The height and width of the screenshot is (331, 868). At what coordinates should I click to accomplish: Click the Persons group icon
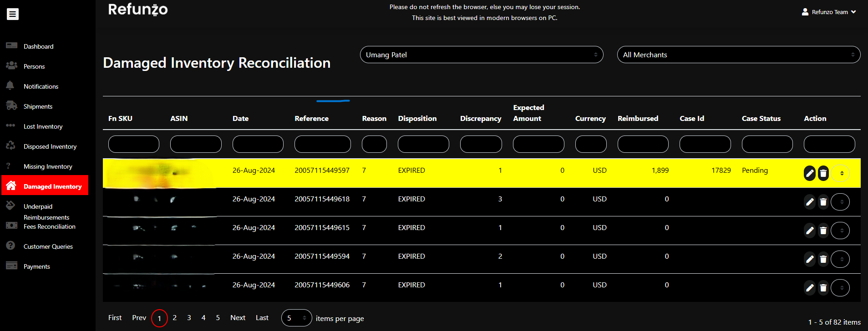point(11,65)
